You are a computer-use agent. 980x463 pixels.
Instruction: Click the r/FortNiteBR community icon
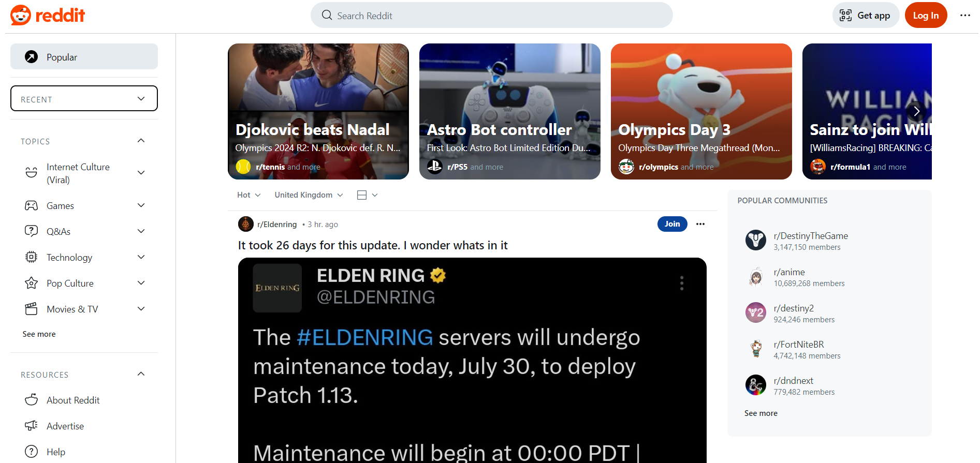click(755, 349)
